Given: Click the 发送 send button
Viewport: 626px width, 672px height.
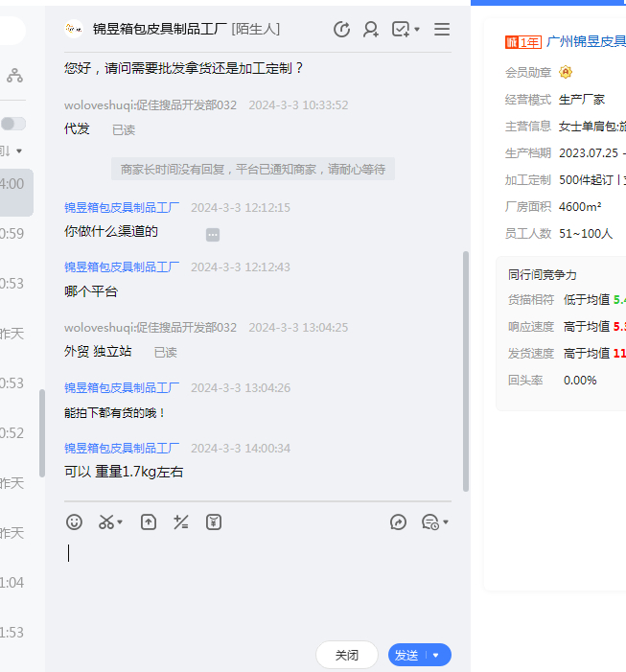Looking at the screenshot, I should [406, 655].
